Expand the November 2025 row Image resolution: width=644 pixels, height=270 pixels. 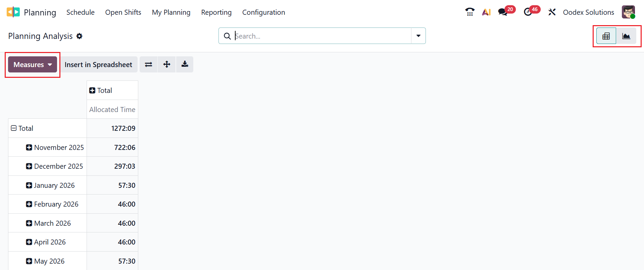coord(29,147)
